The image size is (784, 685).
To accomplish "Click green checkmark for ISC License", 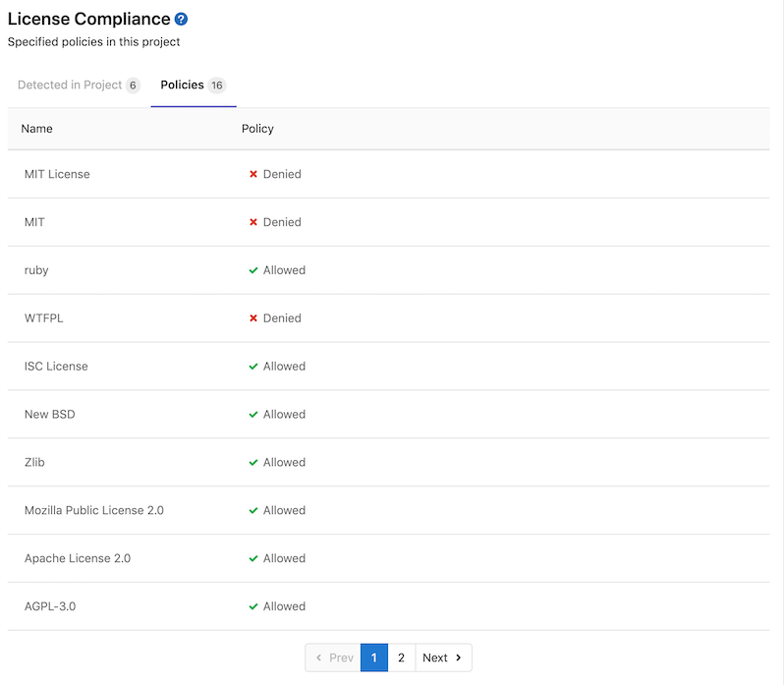I will (253, 367).
